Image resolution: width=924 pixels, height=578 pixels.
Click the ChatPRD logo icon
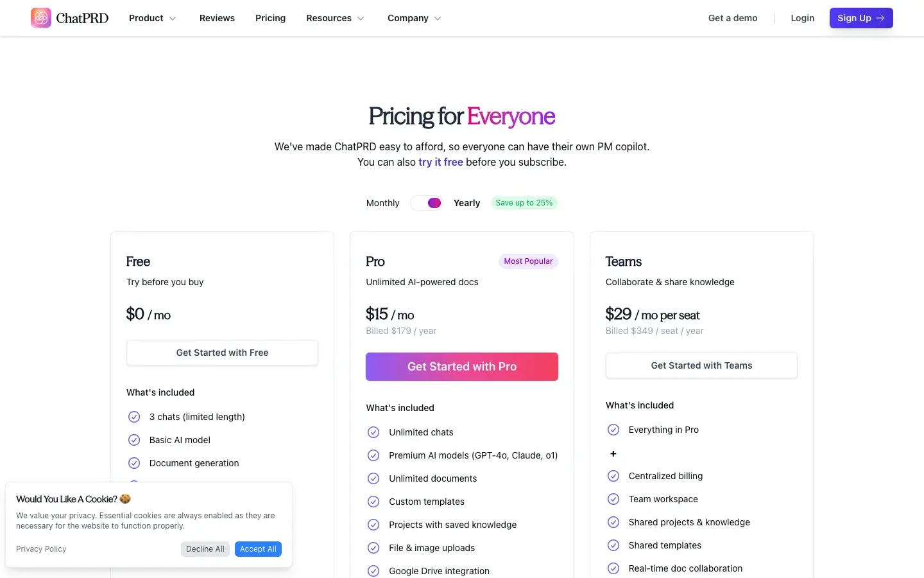click(41, 18)
